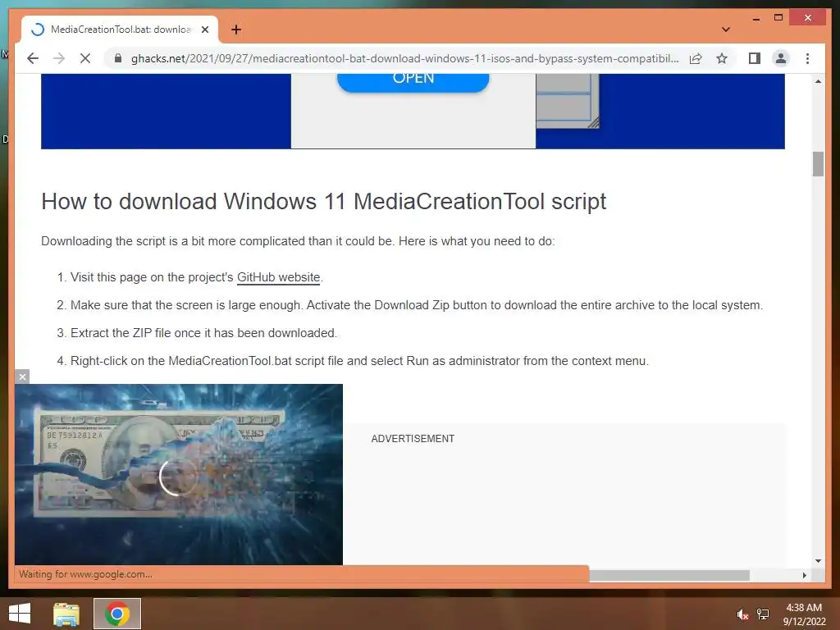Open the network tray icon
The height and width of the screenshot is (630, 840).
click(x=763, y=614)
